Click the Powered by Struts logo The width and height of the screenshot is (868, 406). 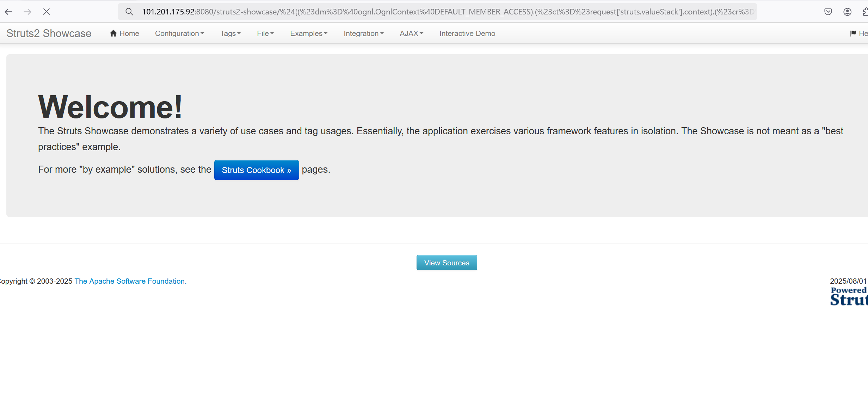tap(849, 296)
